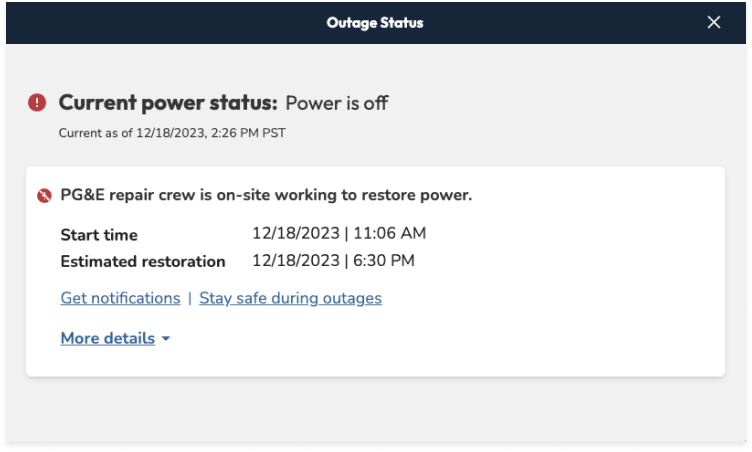
Task: Expand the More details section
Action: (x=108, y=338)
